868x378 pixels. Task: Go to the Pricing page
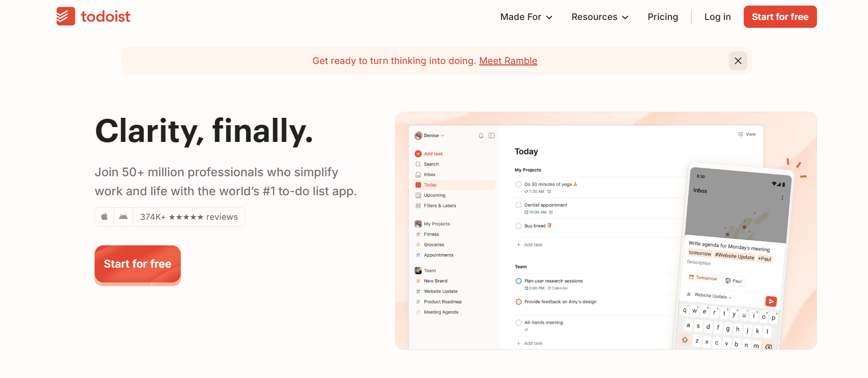click(663, 17)
